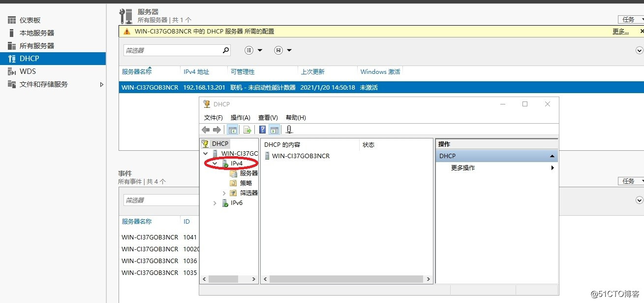The image size is (644, 303).
Task: Sort by IPv4 地址 column header
Action: click(x=196, y=71)
